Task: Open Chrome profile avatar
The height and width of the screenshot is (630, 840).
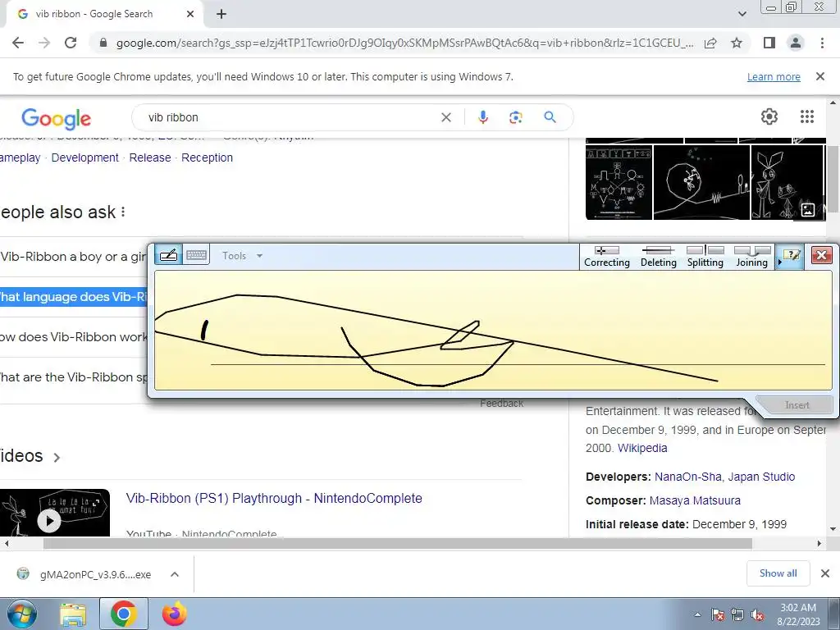Action: 796,43
